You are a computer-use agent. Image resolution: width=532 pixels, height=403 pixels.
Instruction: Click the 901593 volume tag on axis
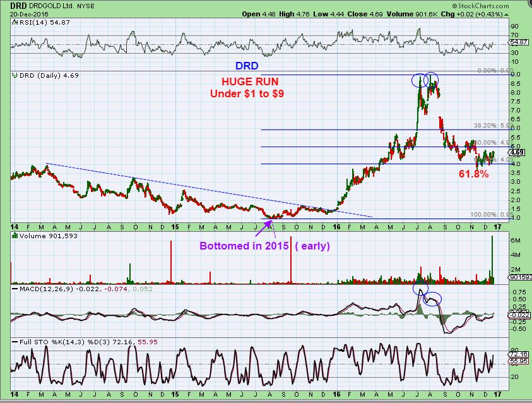point(521,277)
